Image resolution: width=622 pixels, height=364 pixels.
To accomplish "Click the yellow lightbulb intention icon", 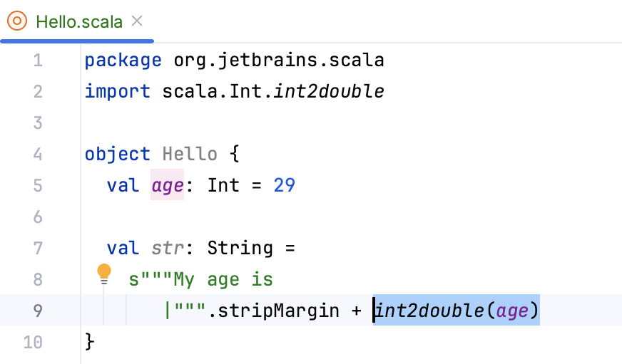I will pyautogui.click(x=104, y=272).
